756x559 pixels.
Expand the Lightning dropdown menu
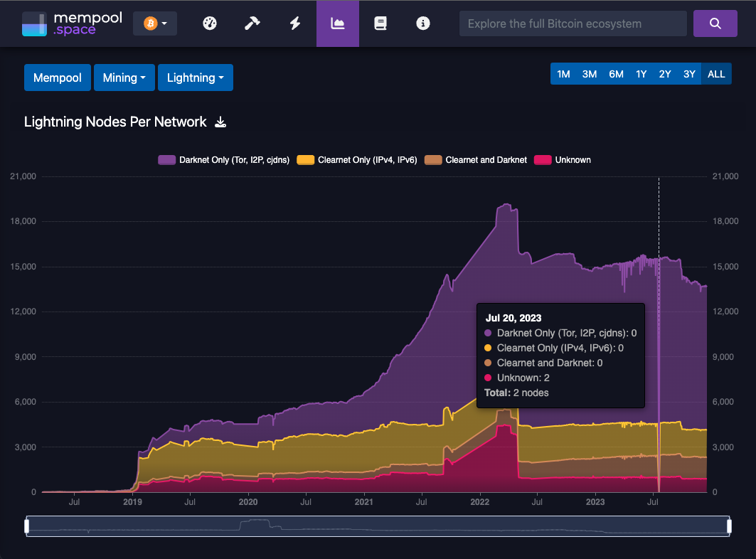pyautogui.click(x=195, y=78)
